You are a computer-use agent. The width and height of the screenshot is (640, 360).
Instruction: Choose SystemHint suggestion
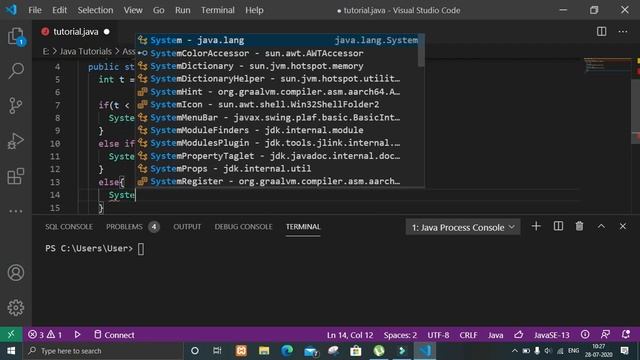point(278,91)
